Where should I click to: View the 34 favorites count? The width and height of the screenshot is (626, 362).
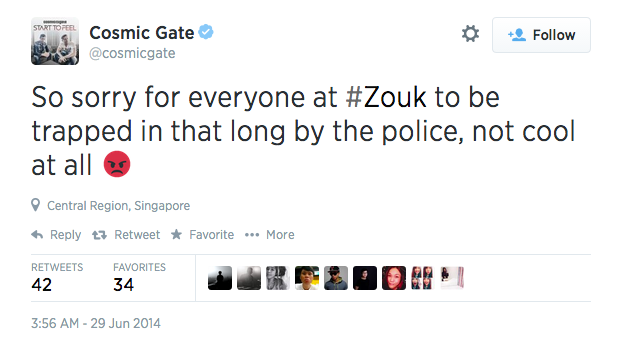[x=123, y=285]
